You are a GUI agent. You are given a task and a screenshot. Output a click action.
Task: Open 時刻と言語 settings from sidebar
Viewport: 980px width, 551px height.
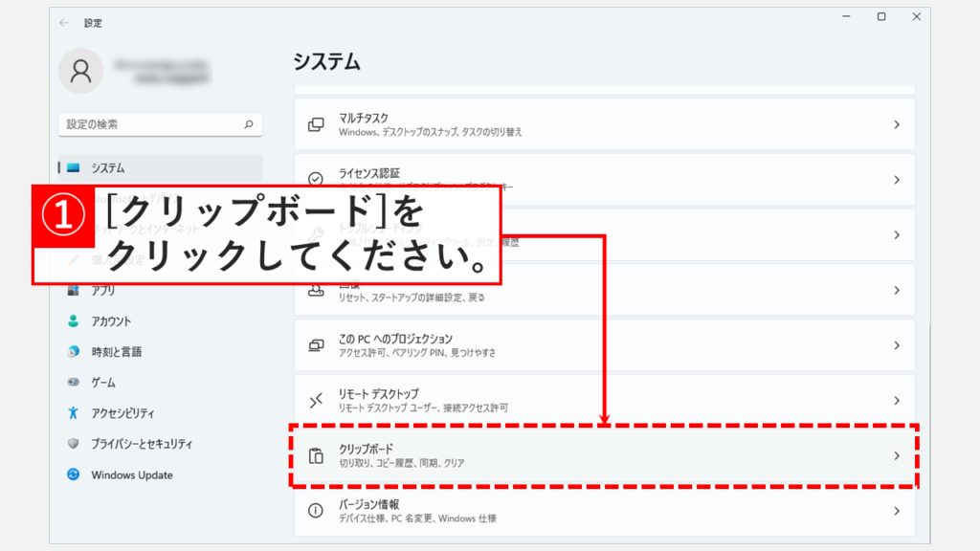(x=116, y=352)
